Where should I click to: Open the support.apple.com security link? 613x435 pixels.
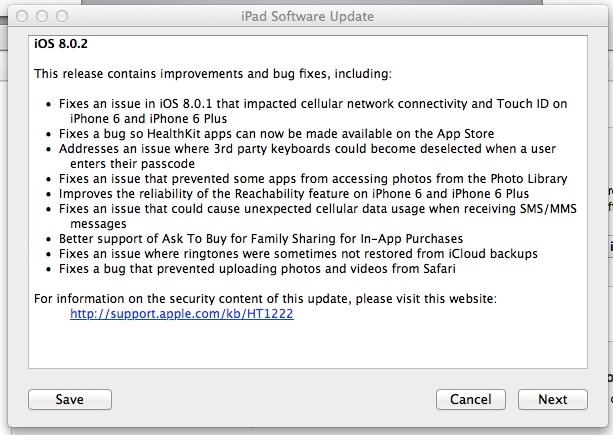click(x=181, y=313)
